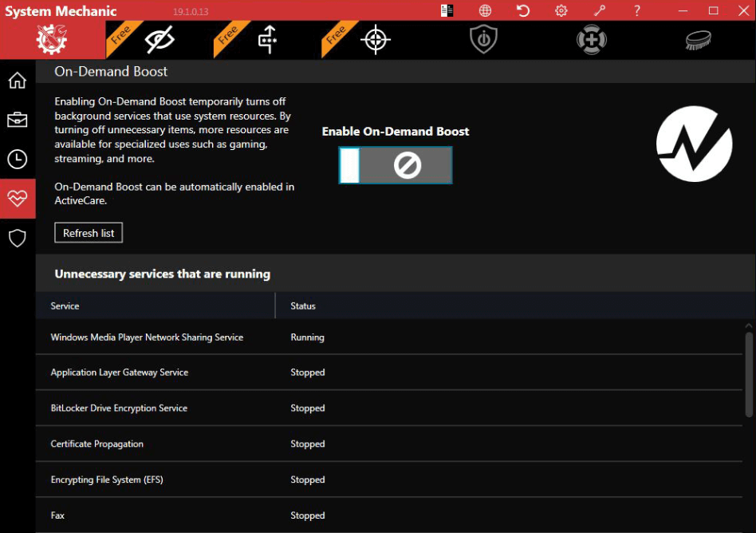Select the heartbeat ActiveCare sidebar item
Screen dimensions: 756x533
(x=18, y=199)
